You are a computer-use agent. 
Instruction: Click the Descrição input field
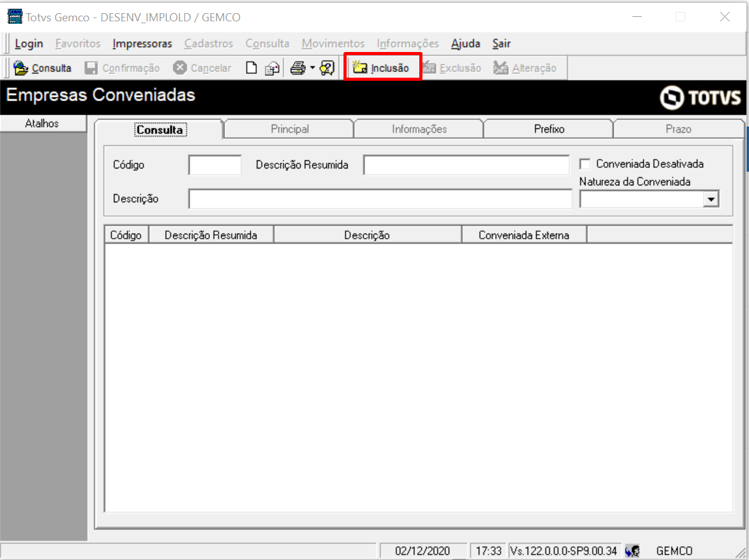[x=380, y=199]
